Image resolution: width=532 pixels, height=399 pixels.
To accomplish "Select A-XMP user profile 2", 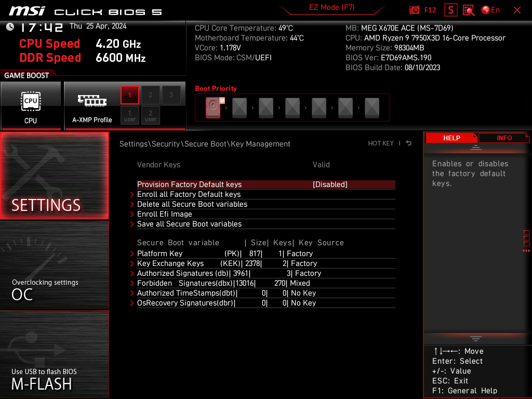I will (x=150, y=115).
